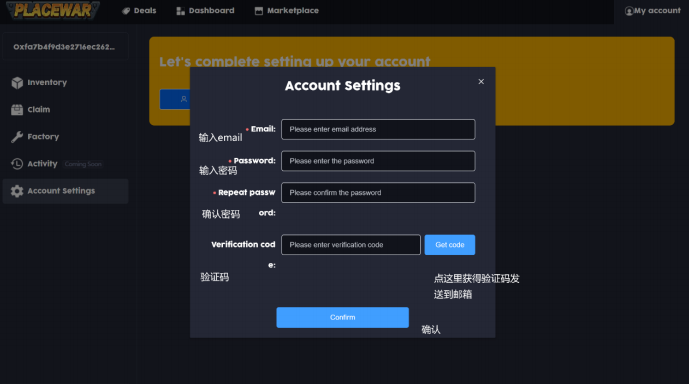Open the Dashboard menu
This screenshot has height=384, width=689.
tap(205, 11)
